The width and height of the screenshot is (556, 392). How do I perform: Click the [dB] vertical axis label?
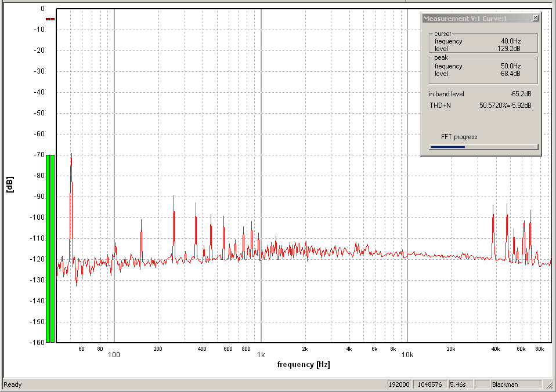pyautogui.click(x=10, y=185)
